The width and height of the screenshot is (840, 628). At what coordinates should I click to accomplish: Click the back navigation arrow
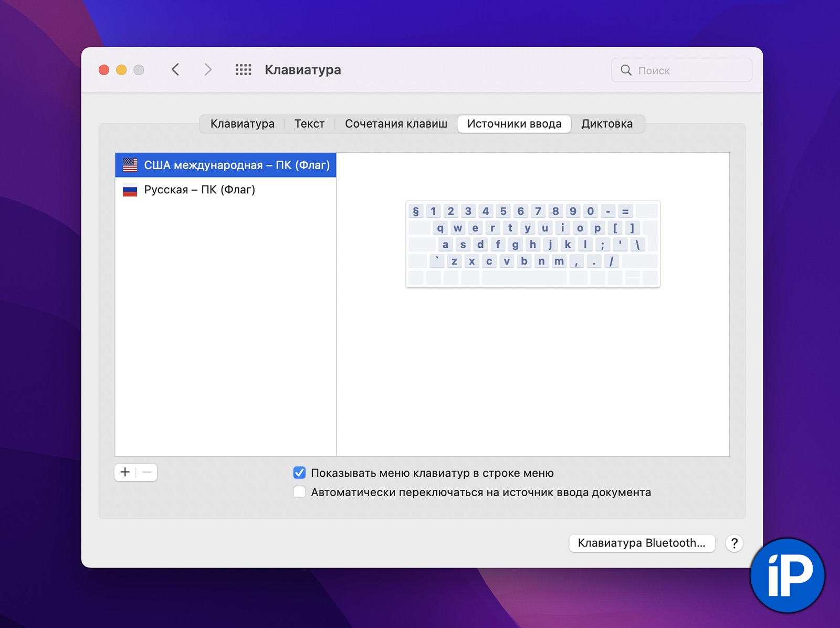point(175,70)
